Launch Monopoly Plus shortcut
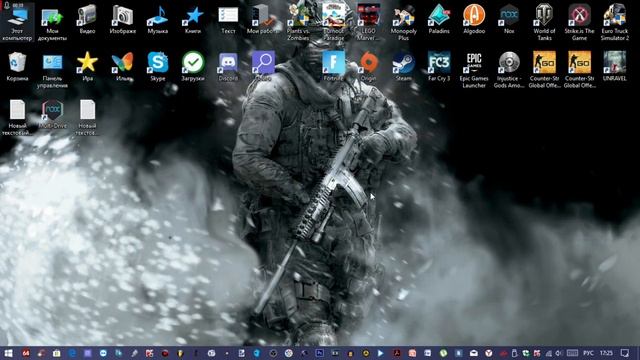Viewport: 640px width, 360px height. [404, 22]
